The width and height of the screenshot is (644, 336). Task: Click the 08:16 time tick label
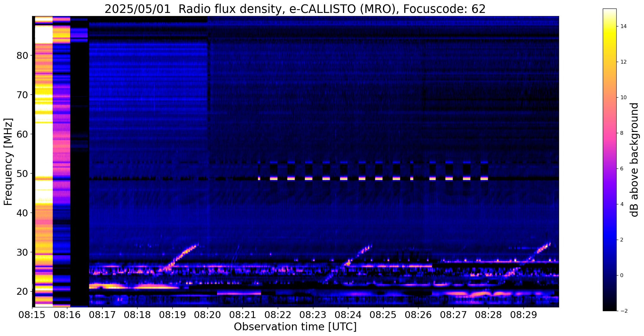coord(67,315)
